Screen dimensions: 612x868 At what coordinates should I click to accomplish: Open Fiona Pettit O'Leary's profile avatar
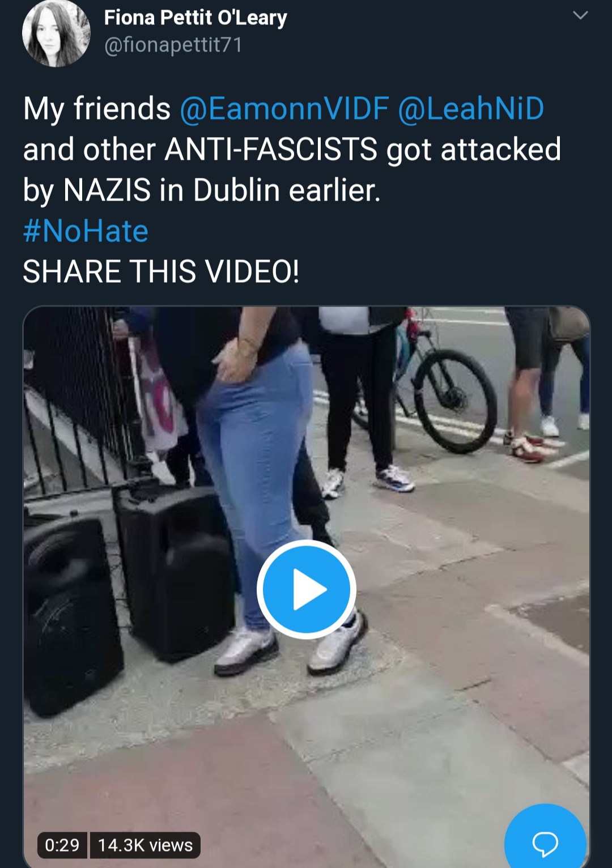(x=56, y=32)
